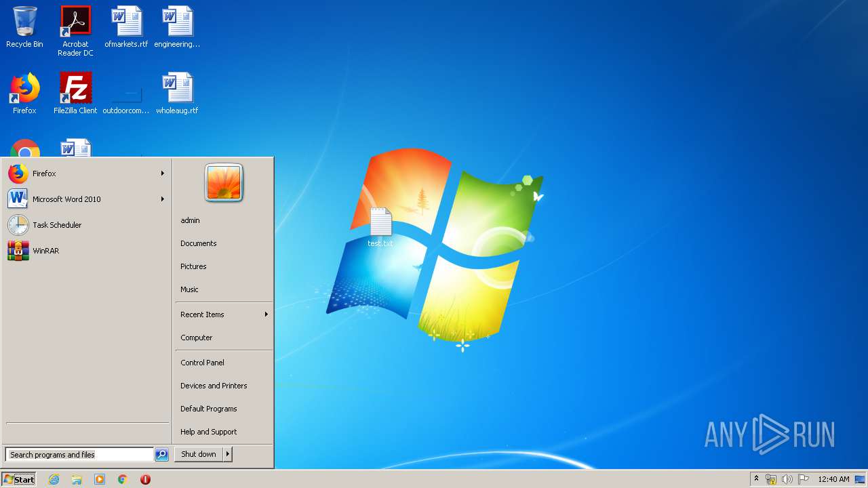Open WinRAR from Start menu
The image size is (868, 488).
pos(87,251)
